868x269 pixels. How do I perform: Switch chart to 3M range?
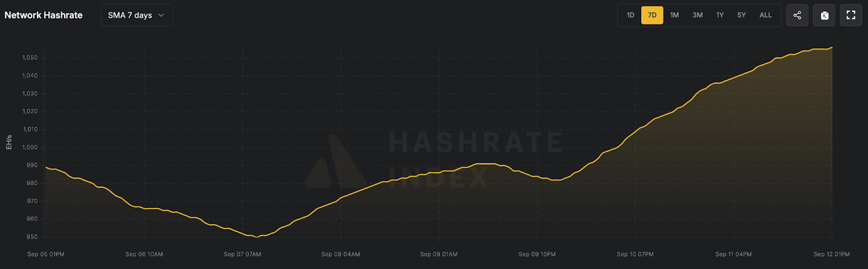pyautogui.click(x=697, y=15)
